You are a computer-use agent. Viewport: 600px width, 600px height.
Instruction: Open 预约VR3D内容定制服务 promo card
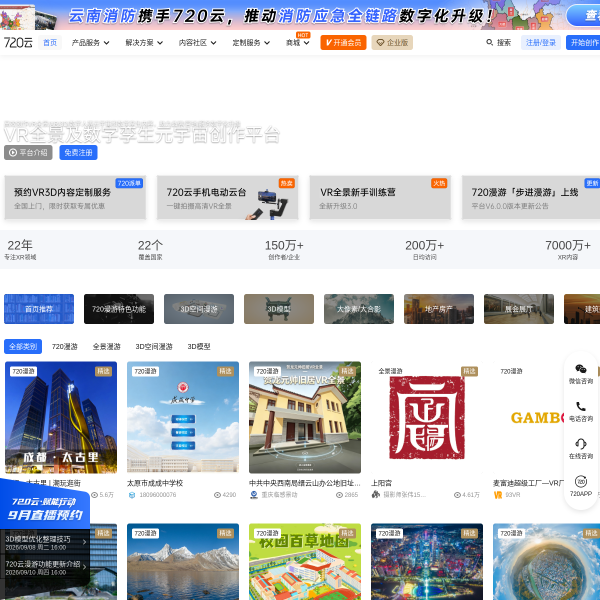75,197
